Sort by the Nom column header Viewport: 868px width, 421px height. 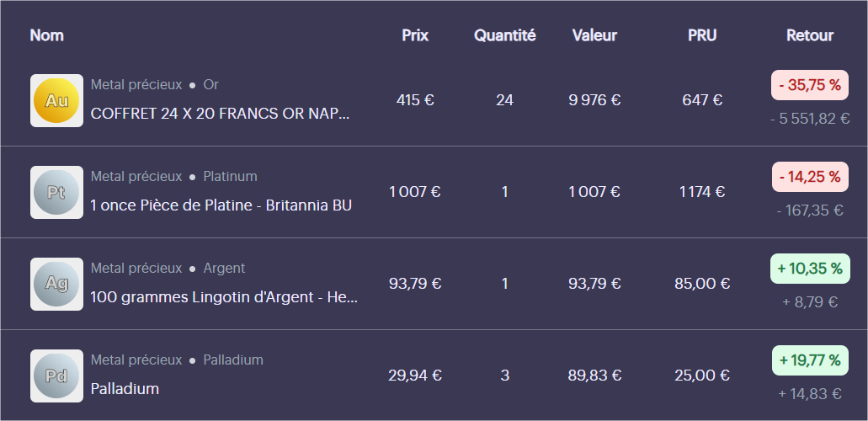46,35
